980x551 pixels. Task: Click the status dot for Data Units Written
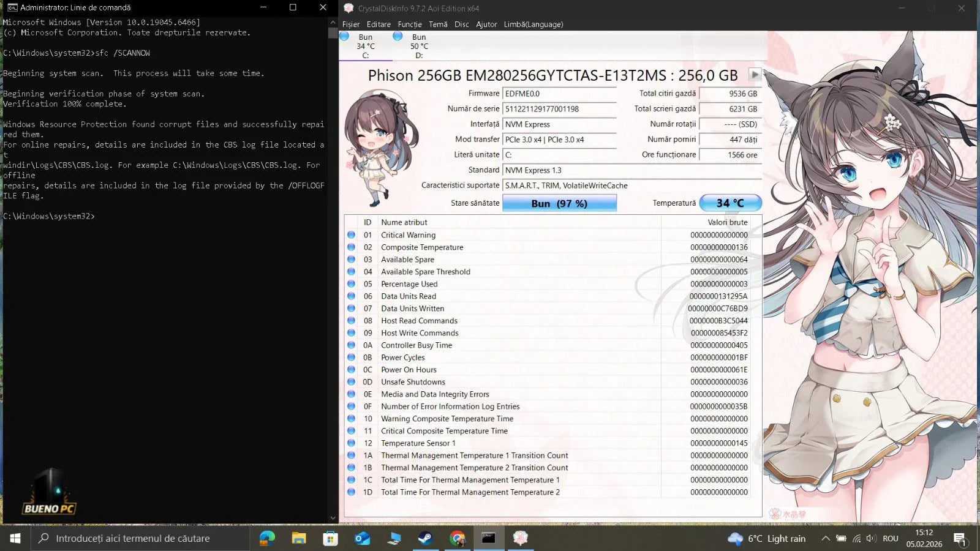(351, 308)
